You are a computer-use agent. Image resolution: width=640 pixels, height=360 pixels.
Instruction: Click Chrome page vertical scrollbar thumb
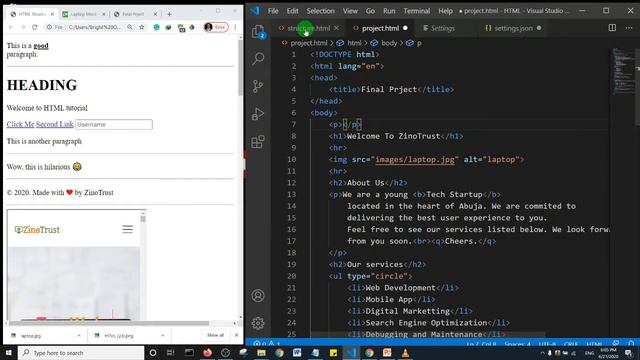coord(240,68)
